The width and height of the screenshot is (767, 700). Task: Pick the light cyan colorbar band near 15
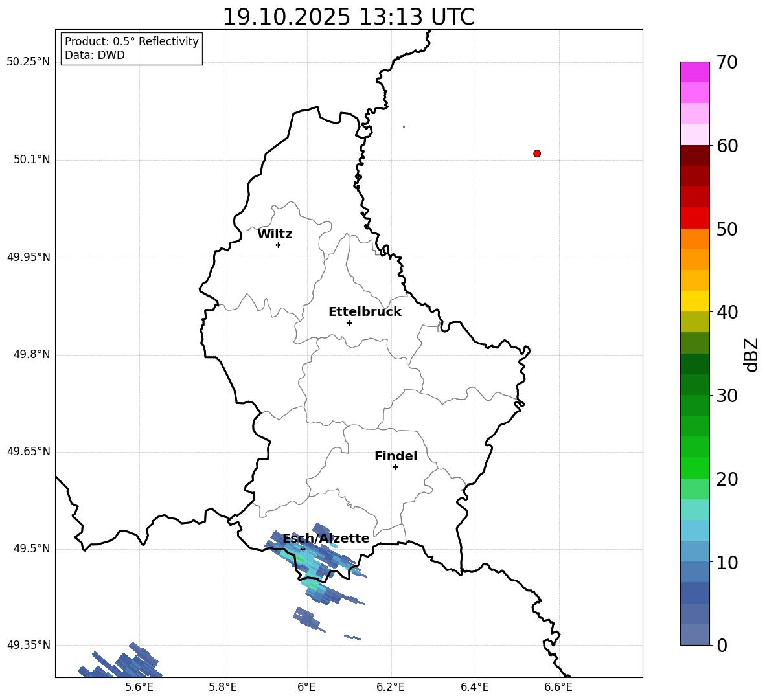click(x=694, y=510)
